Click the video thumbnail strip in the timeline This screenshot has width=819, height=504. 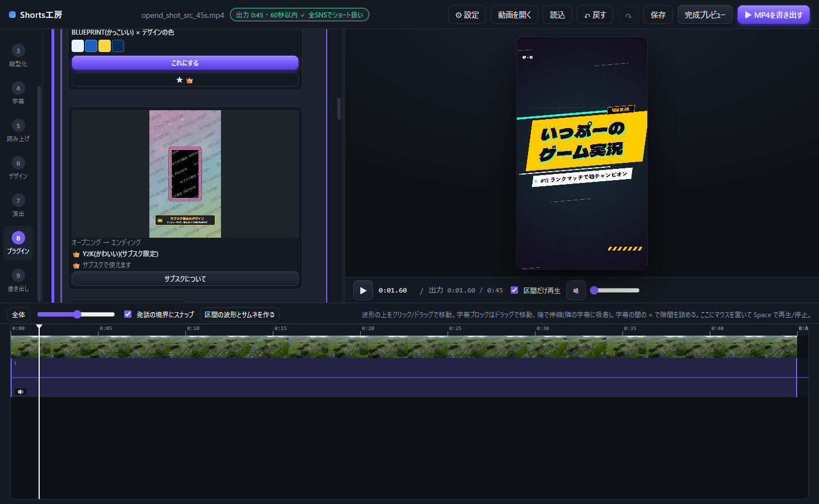tap(403, 347)
